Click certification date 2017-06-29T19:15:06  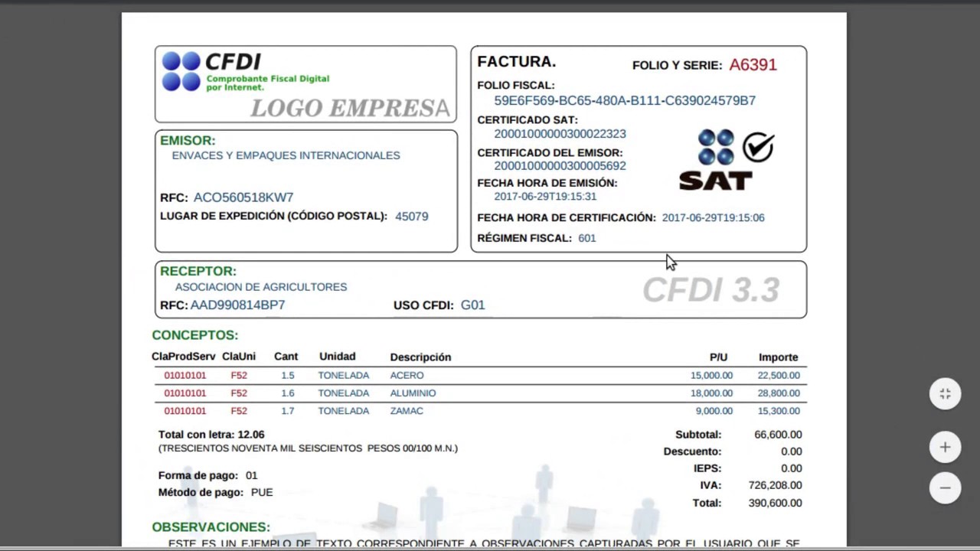pyautogui.click(x=713, y=218)
